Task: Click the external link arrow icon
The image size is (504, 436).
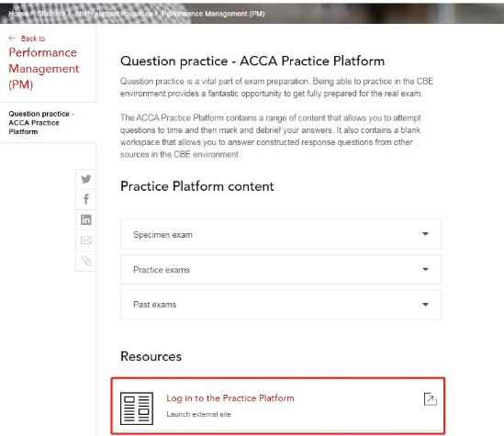Action: (x=430, y=399)
